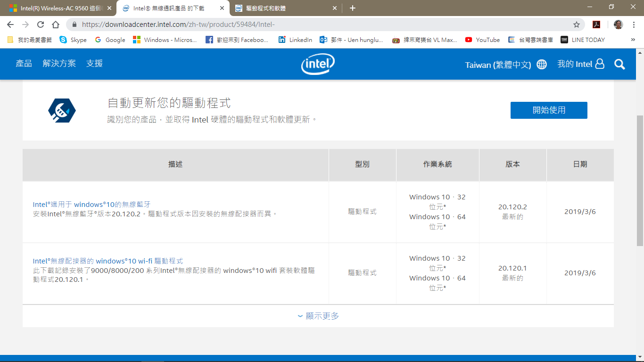Screen dimensions: 644x362
Task: Click the 描述 column header
Action: (175, 165)
